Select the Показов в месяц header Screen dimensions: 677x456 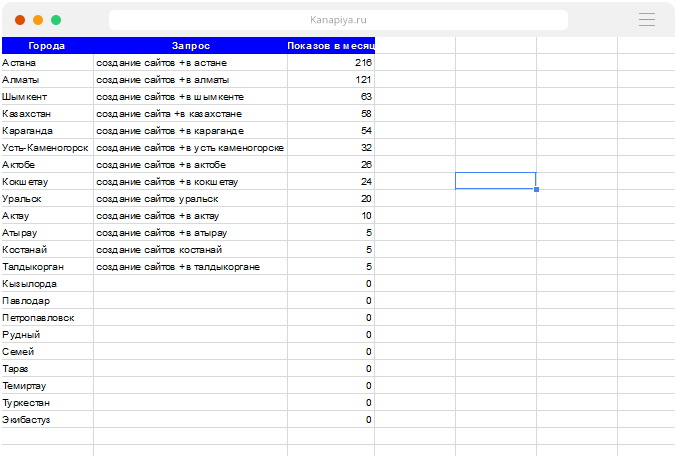pyautogui.click(x=330, y=45)
